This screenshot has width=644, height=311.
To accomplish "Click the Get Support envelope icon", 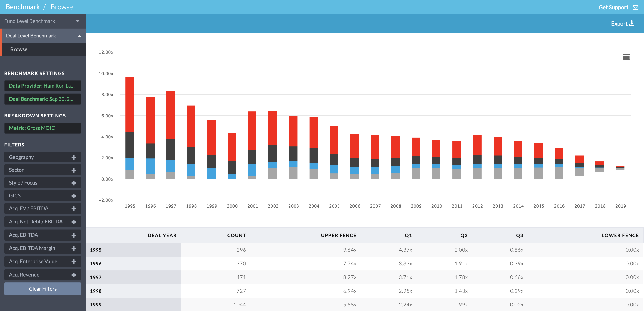I will pyautogui.click(x=635, y=7).
